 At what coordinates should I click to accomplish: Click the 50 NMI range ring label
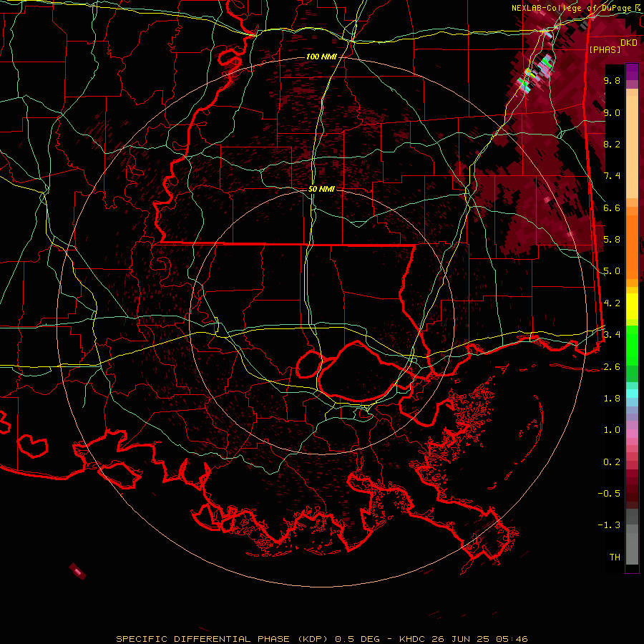pyautogui.click(x=321, y=190)
